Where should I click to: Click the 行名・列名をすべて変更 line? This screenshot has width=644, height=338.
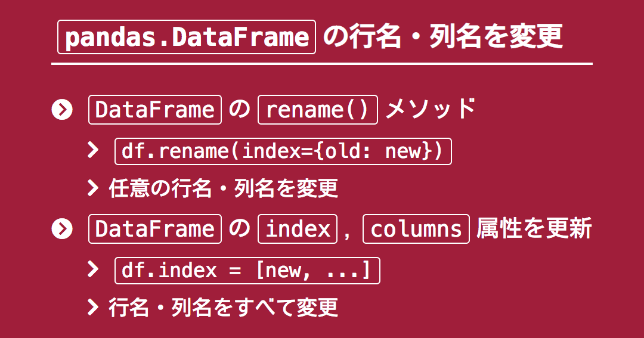(x=224, y=308)
